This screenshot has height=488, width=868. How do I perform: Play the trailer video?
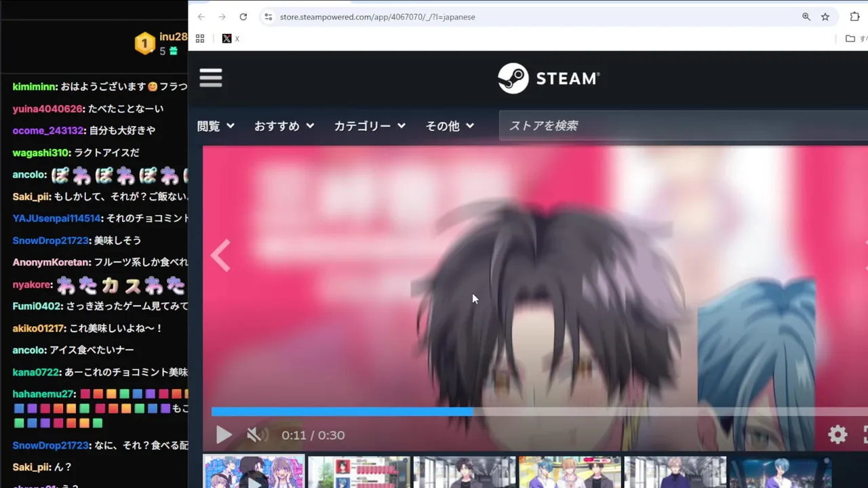click(224, 435)
